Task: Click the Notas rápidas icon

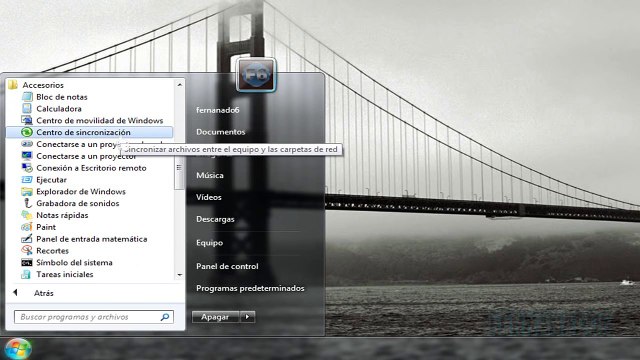Action: pyautogui.click(x=27, y=215)
